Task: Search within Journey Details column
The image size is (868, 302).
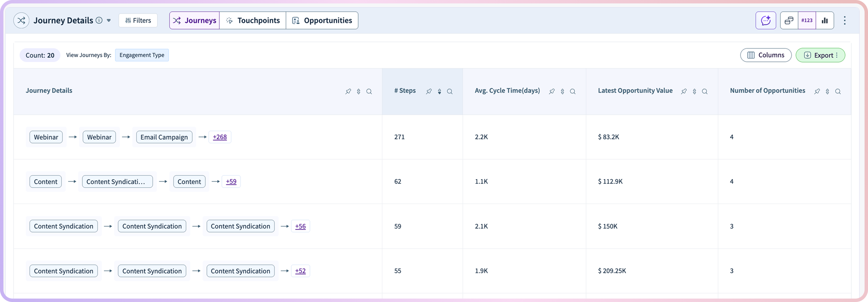Action: pyautogui.click(x=369, y=91)
